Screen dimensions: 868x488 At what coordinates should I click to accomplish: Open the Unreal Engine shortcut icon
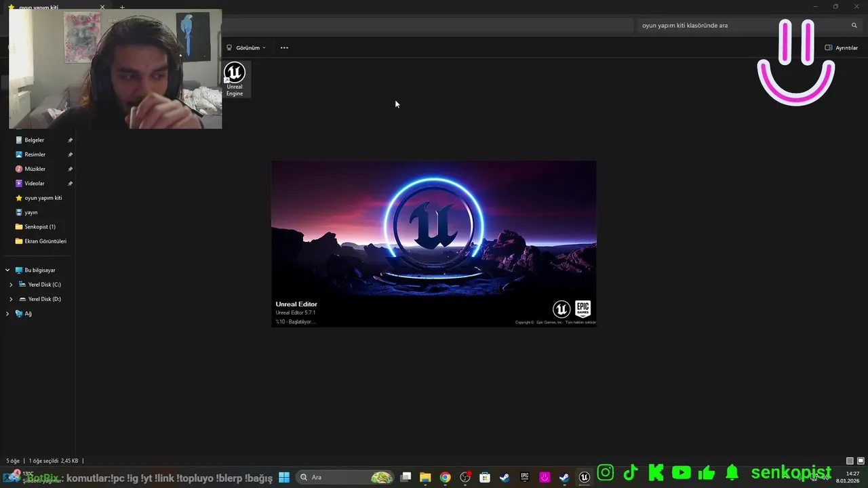(235, 79)
